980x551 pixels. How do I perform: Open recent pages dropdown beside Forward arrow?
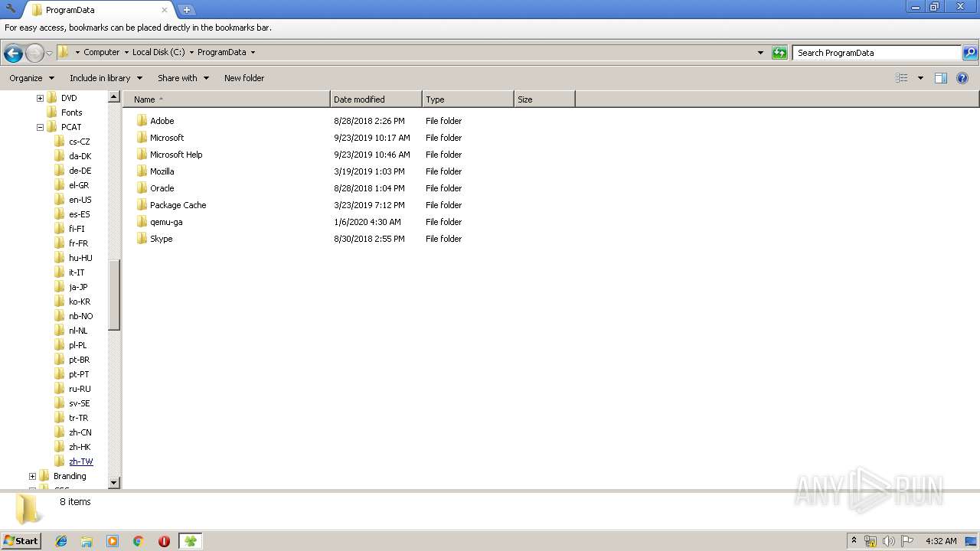click(x=49, y=53)
